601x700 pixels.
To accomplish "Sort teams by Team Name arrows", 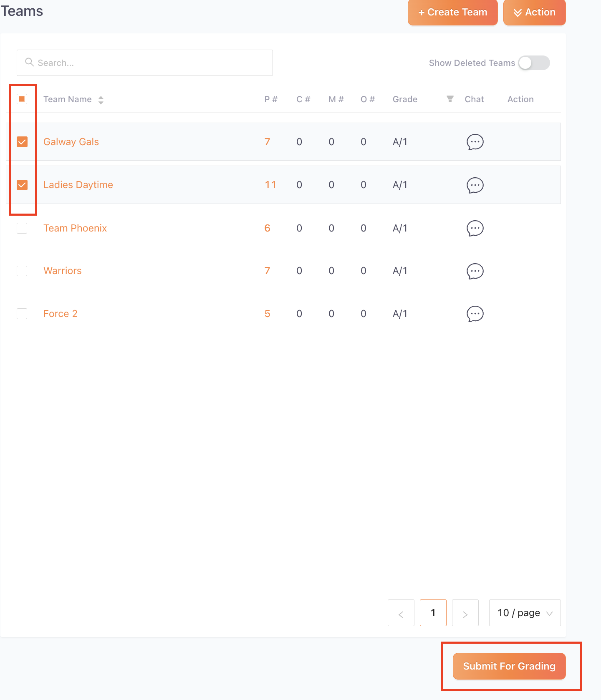I will 101,100.
